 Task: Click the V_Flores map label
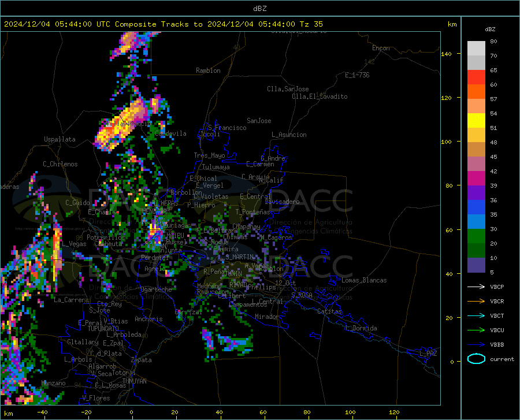(x=96, y=398)
